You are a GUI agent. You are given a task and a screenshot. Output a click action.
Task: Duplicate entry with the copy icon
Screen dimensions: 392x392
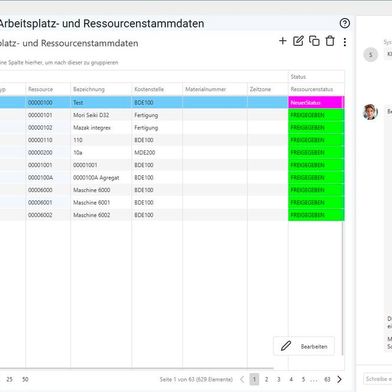click(x=314, y=41)
